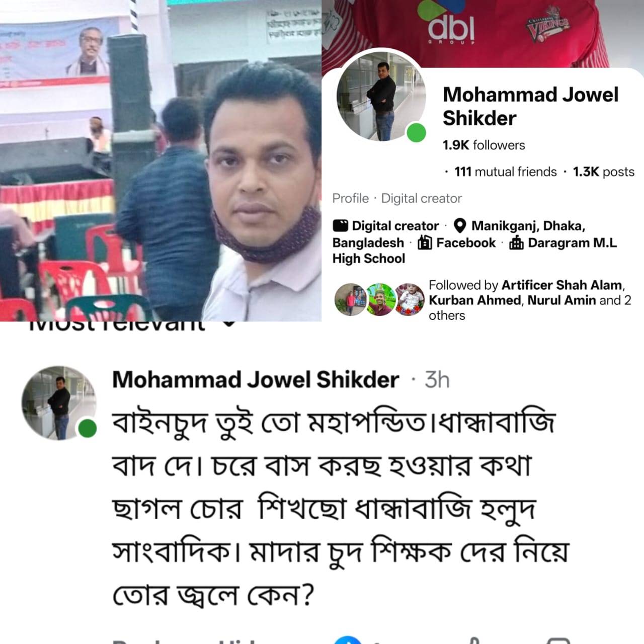
Task: Click the Facebook workplace building icon
Action: pyautogui.click(x=425, y=243)
